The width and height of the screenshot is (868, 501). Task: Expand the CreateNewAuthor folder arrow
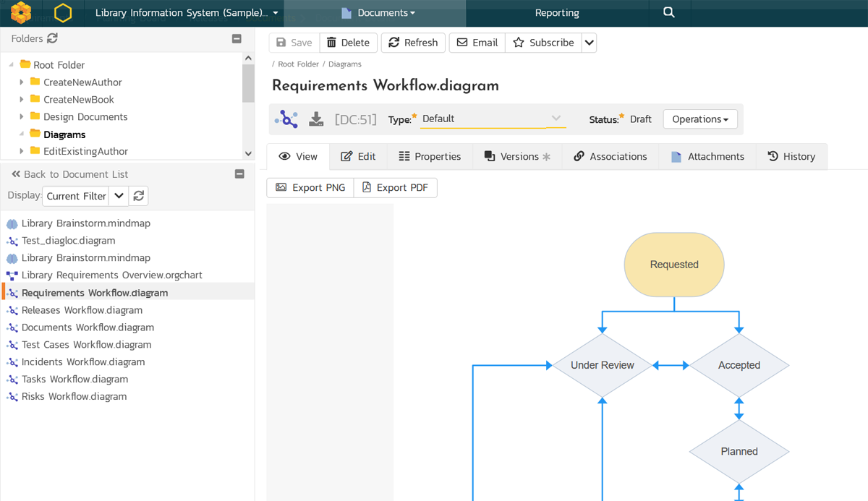22,82
